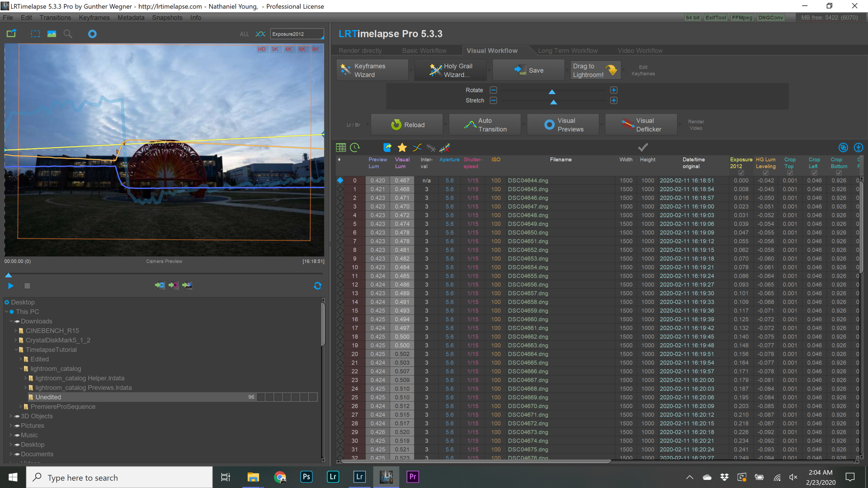Click the curve with red X icon
This screenshot has width=868, height=488.
[x=445, y=148]
